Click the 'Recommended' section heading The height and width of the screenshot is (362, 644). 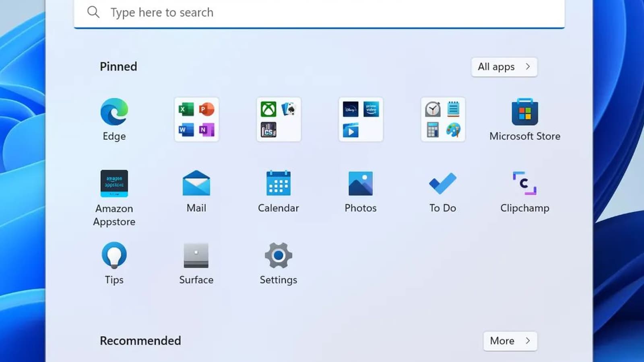coord(140,341)
